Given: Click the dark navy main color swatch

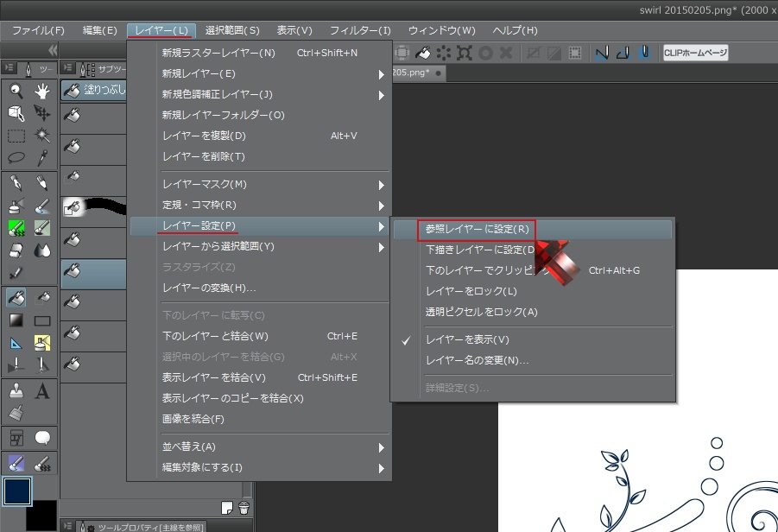Looking at the screenshot, I should click(x=17, y=491).
